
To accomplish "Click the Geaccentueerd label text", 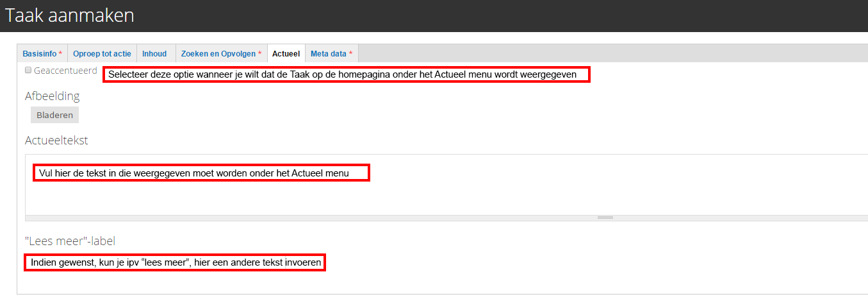I will [65, 70].
